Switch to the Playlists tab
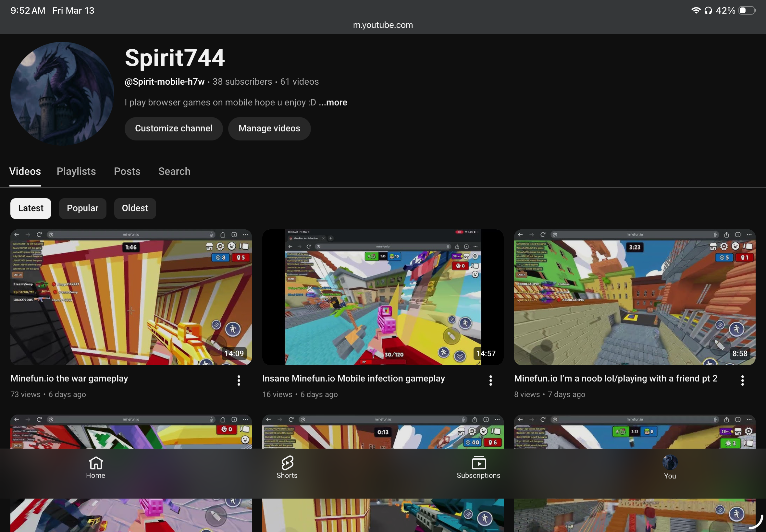The image size is (766, 532). click(76, 171)
